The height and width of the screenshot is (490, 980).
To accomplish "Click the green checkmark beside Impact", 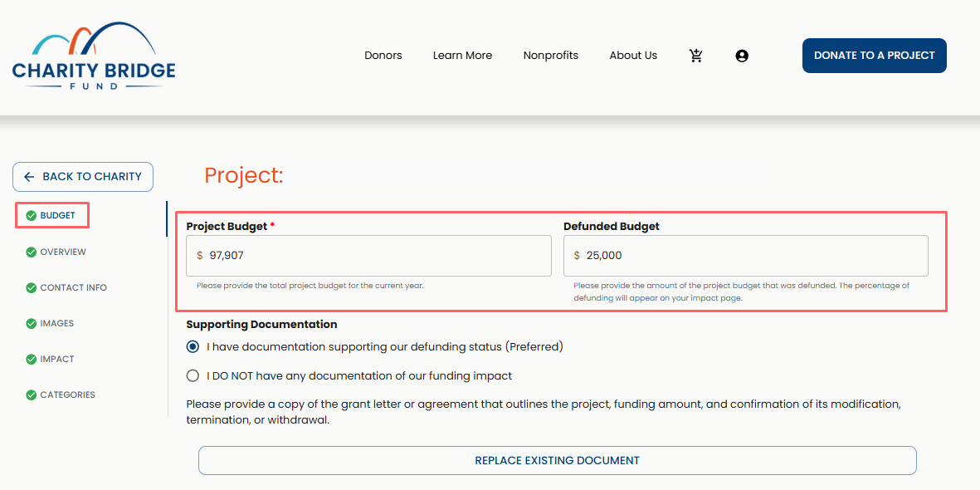I will (32, 360).
